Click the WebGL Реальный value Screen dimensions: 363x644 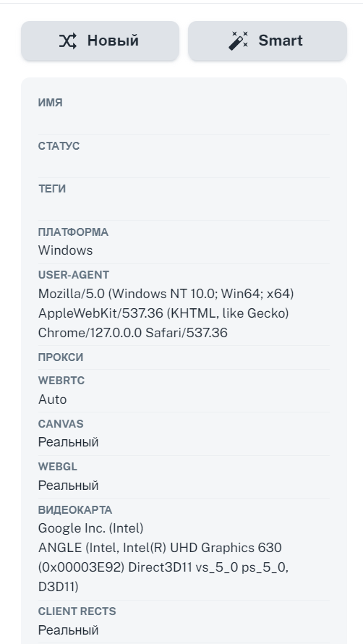[x=68, y=486]
